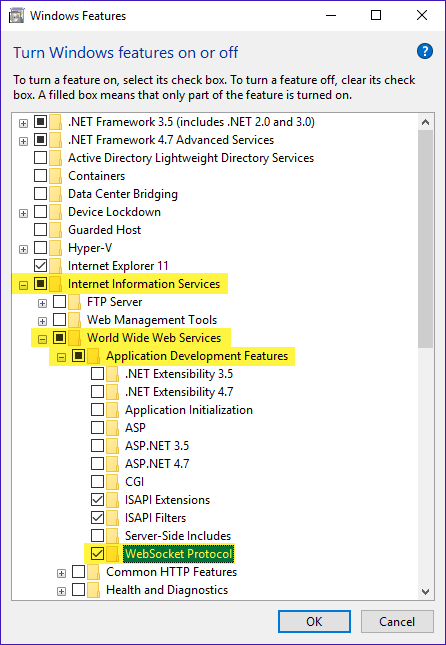Click the folder icon beside Hyper-V
The image size is (446, 645).
point(56,248)
